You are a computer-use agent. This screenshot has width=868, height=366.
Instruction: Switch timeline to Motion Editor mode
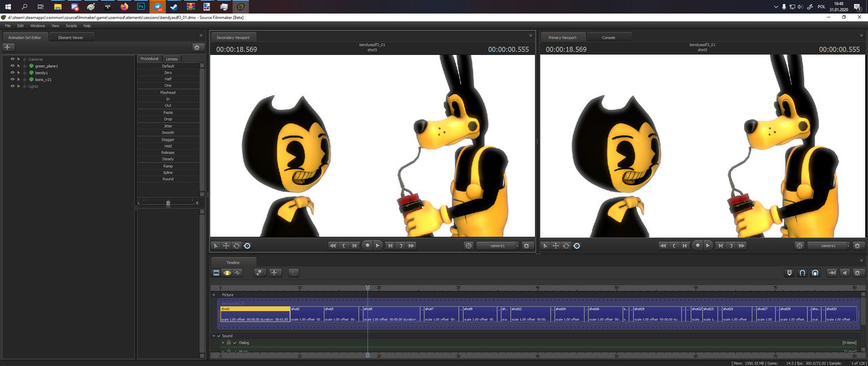click(227, 272)
